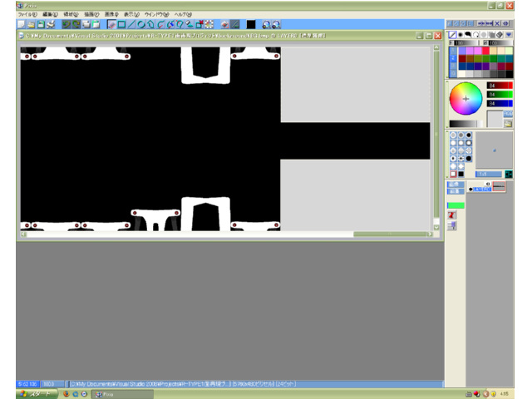Click the black drawing color box in toolbar
Screen dimensions: 532x399
[251, 24]
